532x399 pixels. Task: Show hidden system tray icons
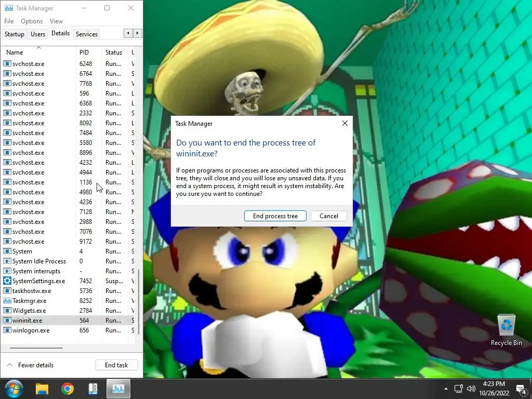446,389
